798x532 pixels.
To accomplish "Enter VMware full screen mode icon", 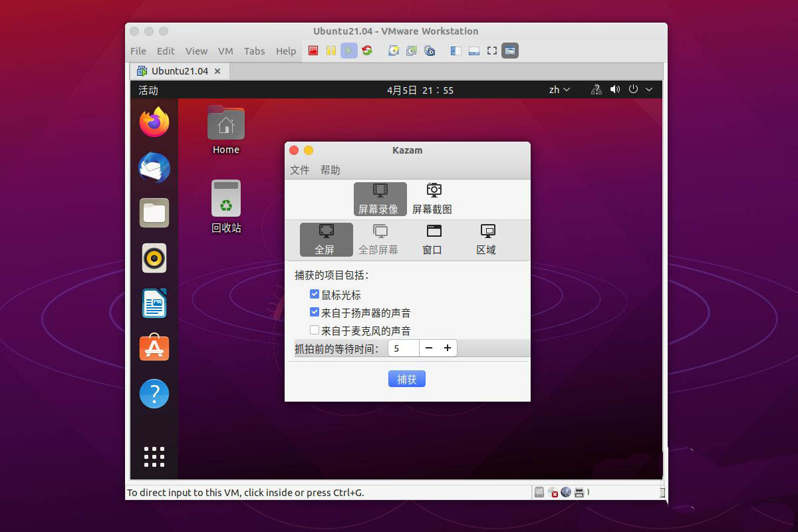I will coord(492,51).
